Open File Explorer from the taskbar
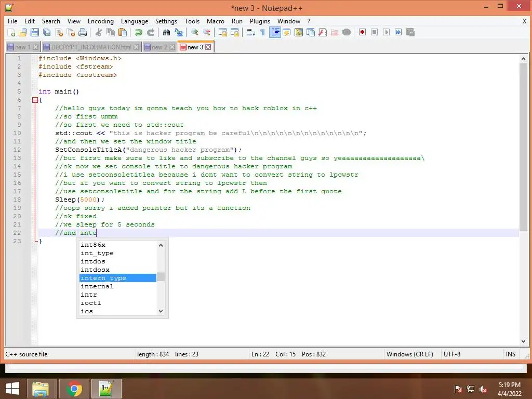This screenshot has width=532, height=399. coord(41,389)
